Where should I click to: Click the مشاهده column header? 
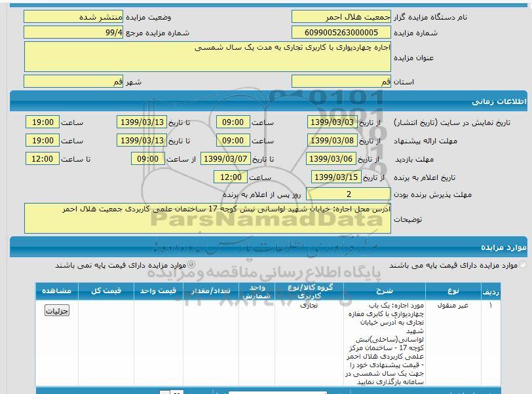click(56, 291)
